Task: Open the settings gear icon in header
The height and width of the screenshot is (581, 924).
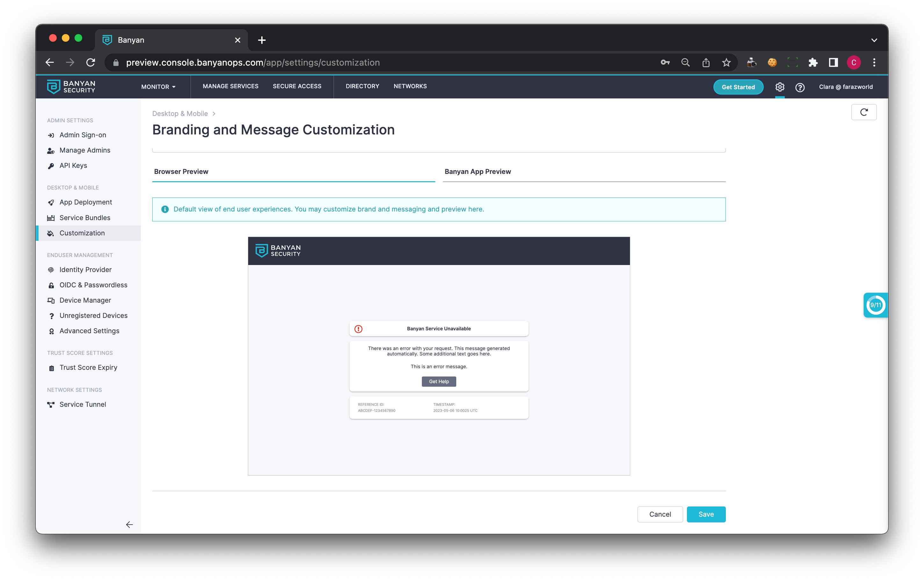Action: pyautogui.click(x=779, y=87)
